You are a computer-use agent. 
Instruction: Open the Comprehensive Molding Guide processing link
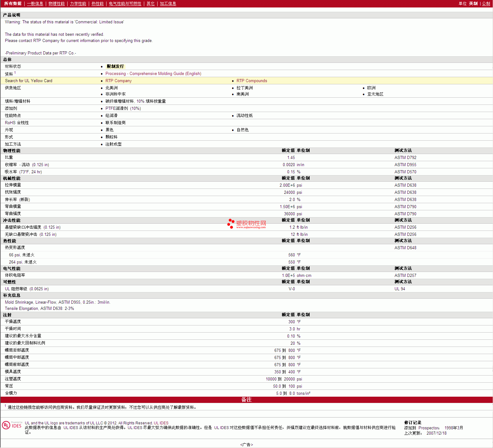pos(153,74)
